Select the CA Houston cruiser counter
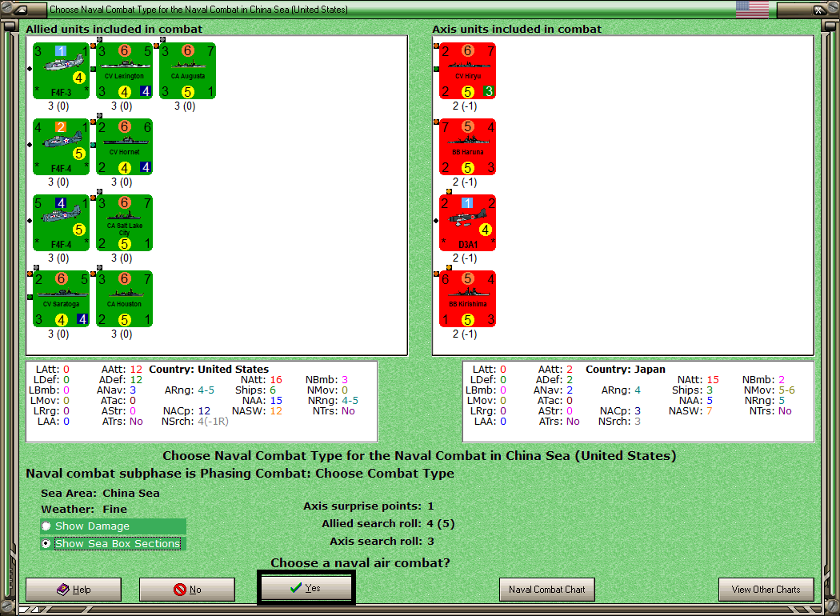This screenshot has height=616, width=840. click(x=124, y=299)
